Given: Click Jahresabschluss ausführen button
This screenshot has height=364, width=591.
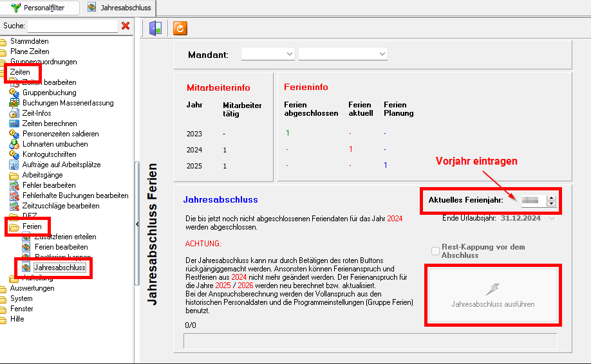Looking at the screenshot, I should click(493, 295).
